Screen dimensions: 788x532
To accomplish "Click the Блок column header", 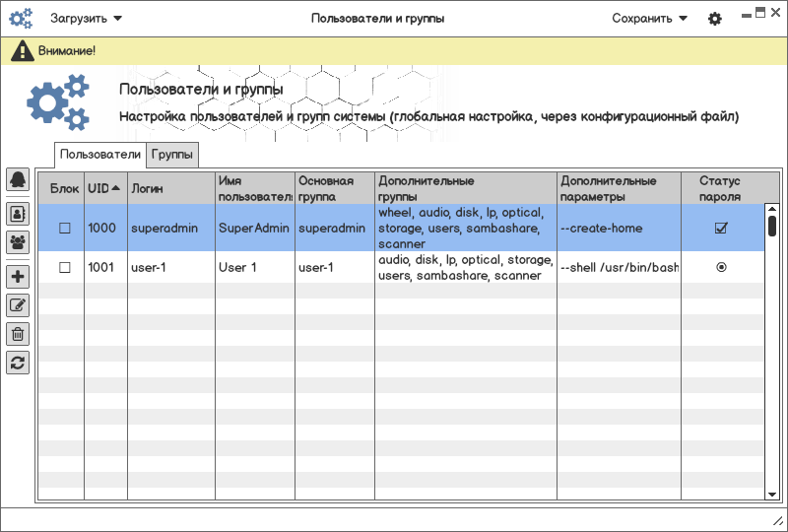I will [61, 188].
